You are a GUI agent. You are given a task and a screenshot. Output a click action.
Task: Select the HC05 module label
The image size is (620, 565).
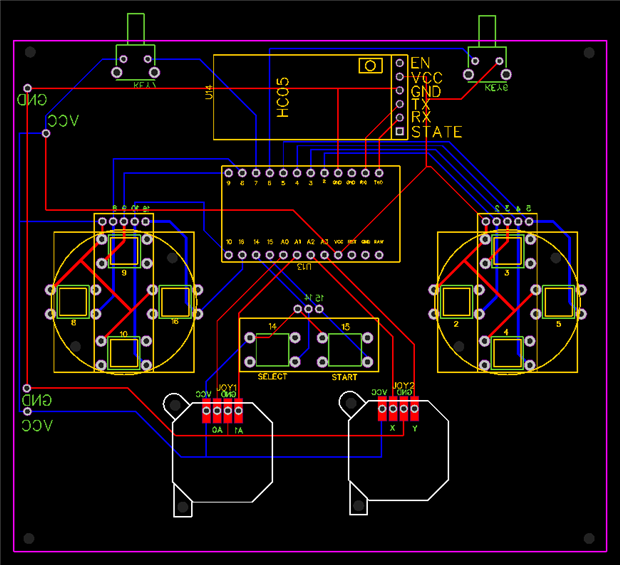pyautogui.click(x=283, y=97)
